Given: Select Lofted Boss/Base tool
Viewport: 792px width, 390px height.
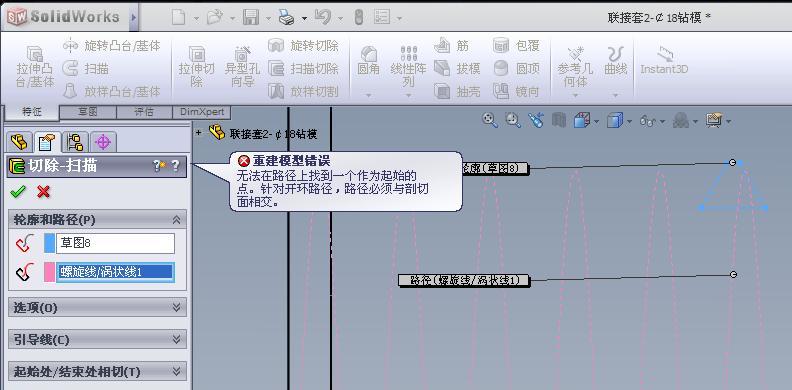Looking at the screenshot, I should tap(112, 91).
